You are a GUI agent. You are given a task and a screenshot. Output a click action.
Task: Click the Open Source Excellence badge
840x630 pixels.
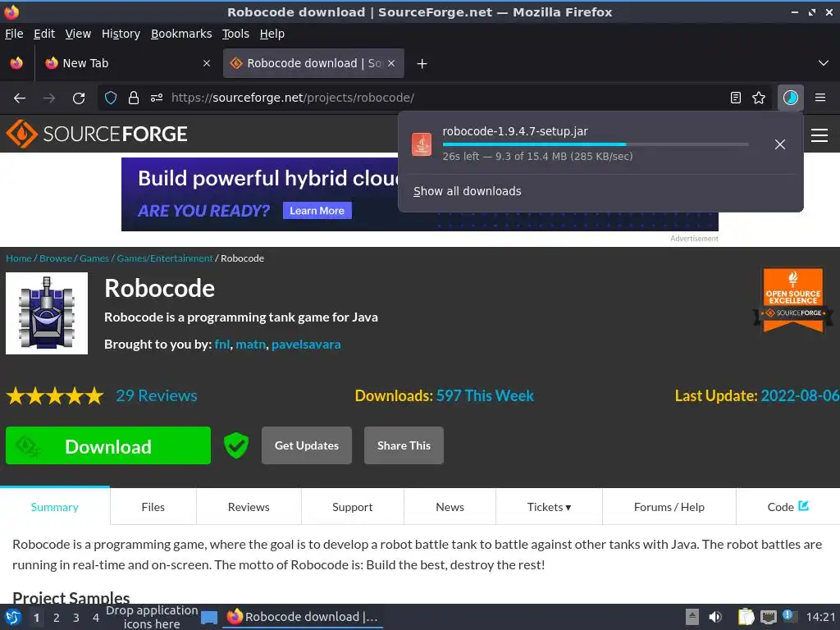pos(793,300)
